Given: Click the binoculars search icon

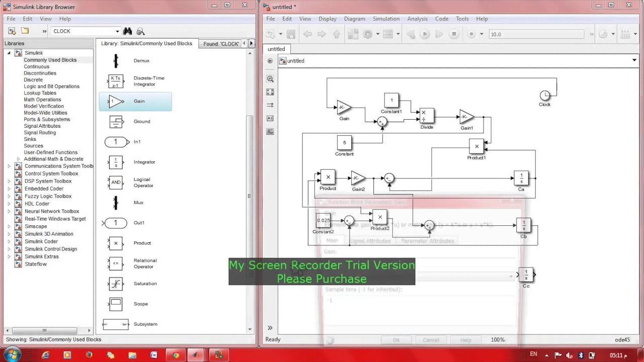Looking at the screenshot, I should [x=127, y=31].
